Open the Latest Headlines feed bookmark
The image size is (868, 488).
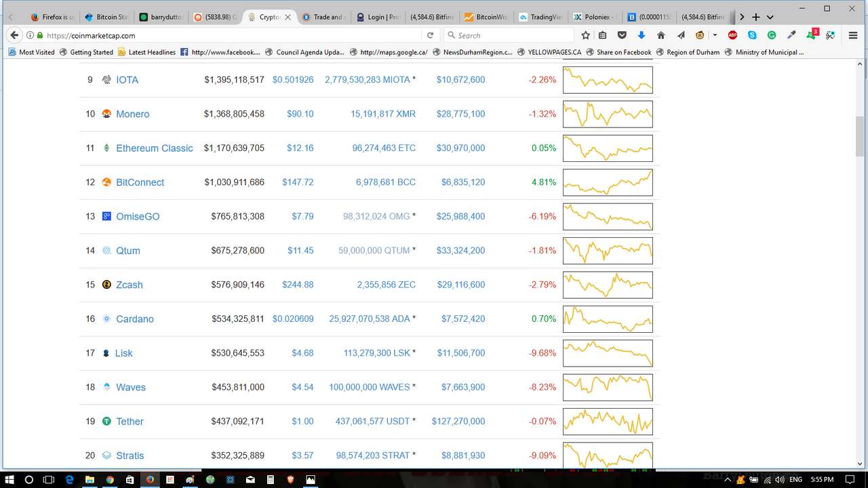[147, 52]
